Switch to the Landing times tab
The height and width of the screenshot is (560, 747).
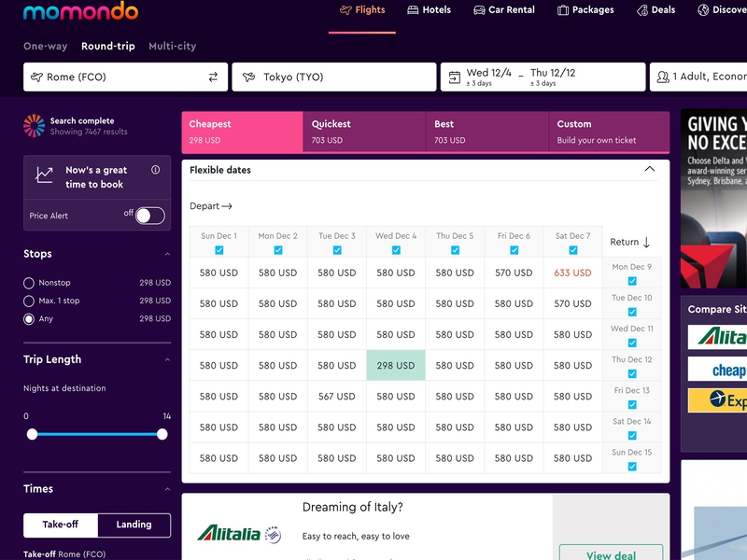click(x=134, y=525)
